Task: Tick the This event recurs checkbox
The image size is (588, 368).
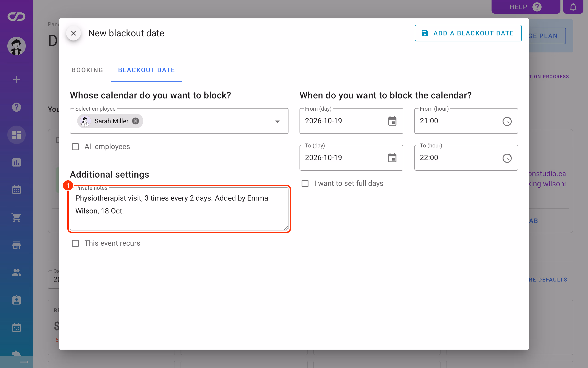Action: point(75,243)
